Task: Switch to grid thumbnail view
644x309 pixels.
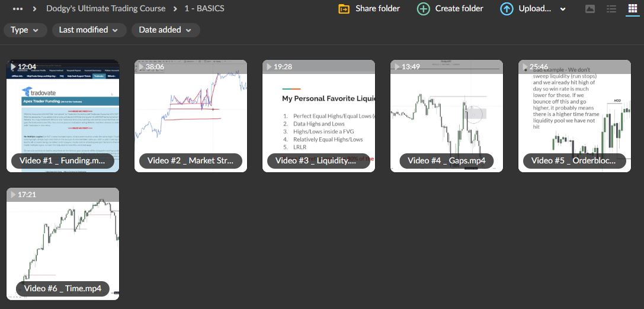Action: pos(632,9)
